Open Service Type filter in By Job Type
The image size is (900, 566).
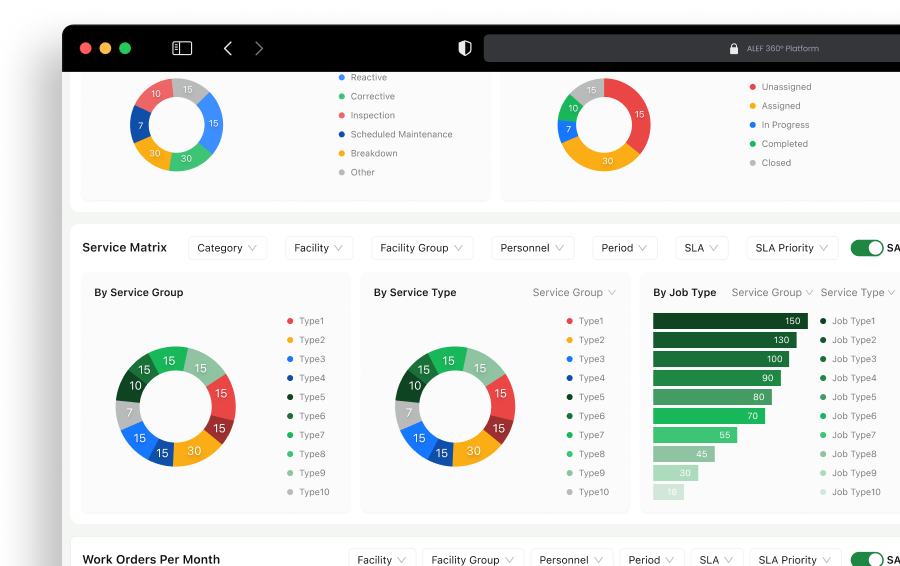point(858,292)
